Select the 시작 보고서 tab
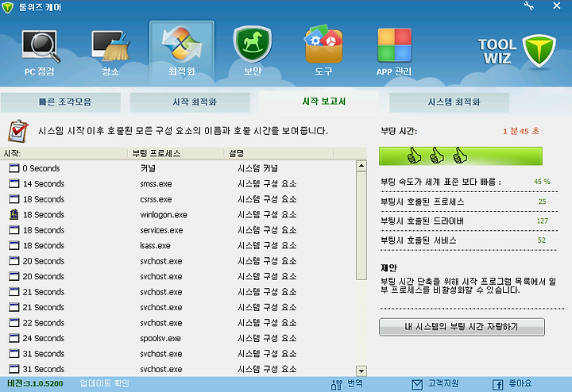Screen dimensions: 572x392 pos(318,102)
